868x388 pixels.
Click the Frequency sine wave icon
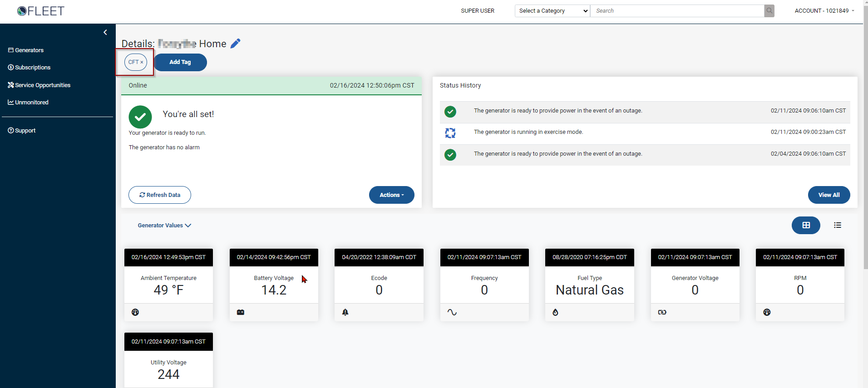452,312
